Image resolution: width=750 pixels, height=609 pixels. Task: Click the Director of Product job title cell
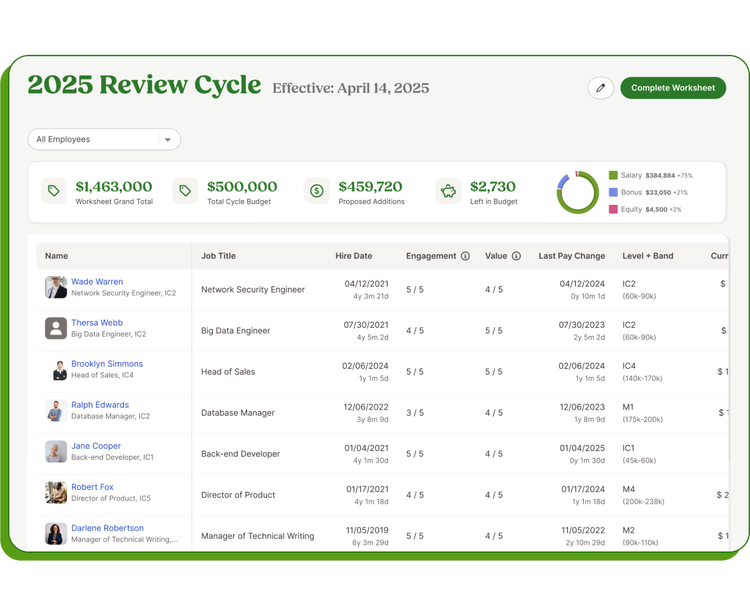tap(238, 495)
